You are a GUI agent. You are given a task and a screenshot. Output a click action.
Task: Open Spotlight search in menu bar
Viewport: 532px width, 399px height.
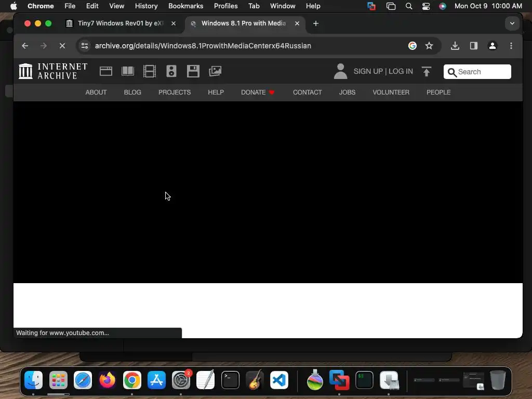pos(409,6)
